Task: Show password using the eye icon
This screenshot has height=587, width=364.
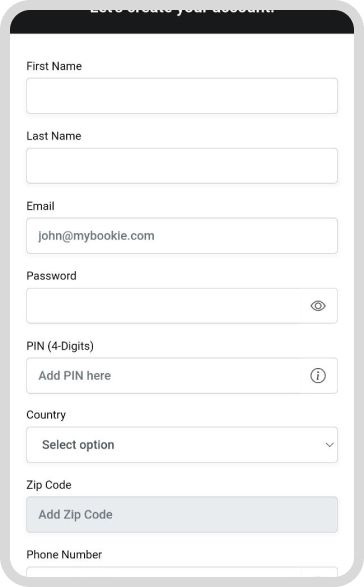Action: point(318,306)
